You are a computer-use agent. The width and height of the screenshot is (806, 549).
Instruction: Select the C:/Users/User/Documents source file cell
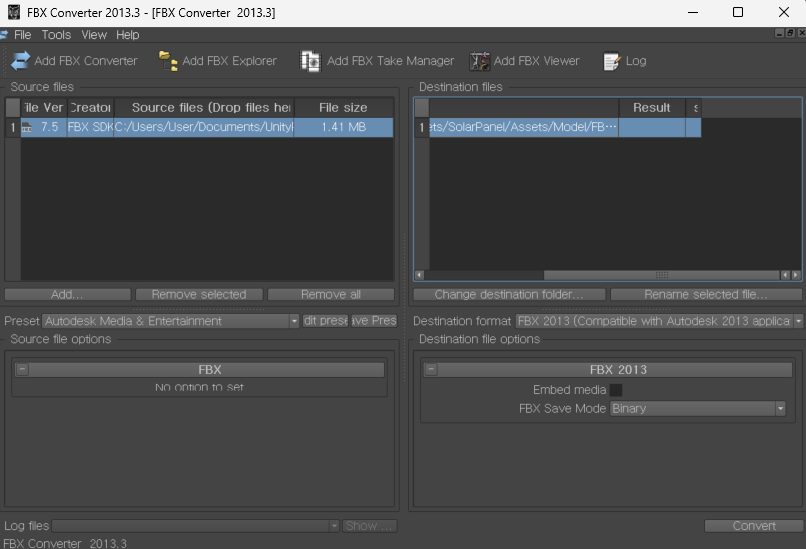coord(204,127)
